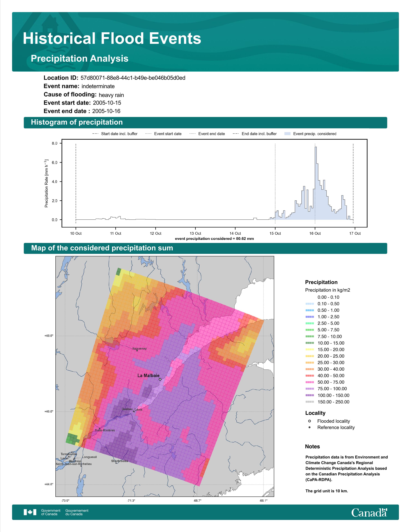Click the Lévis locality label on map

tap(138, 409)
